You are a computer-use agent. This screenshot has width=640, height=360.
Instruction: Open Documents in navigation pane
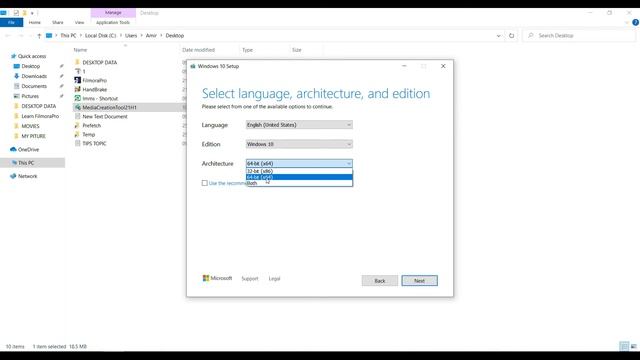tap(34, 86)
